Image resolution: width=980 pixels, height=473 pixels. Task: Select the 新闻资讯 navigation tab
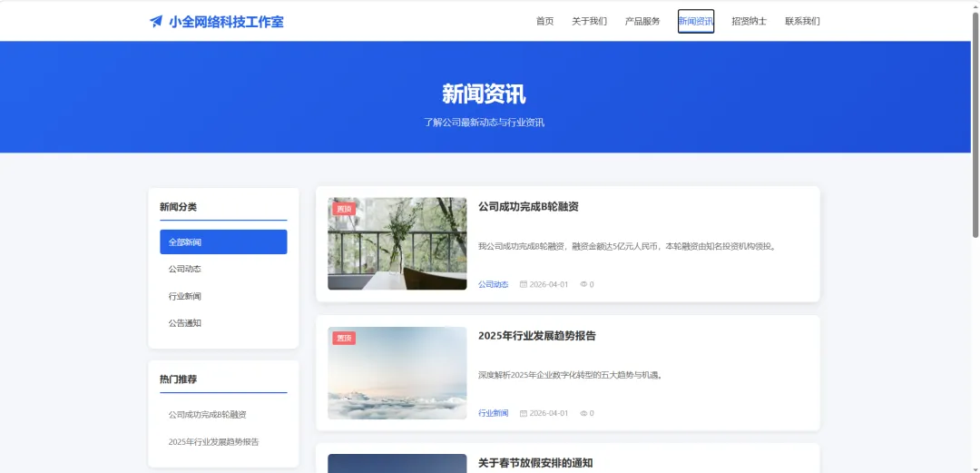pos(696,21)
